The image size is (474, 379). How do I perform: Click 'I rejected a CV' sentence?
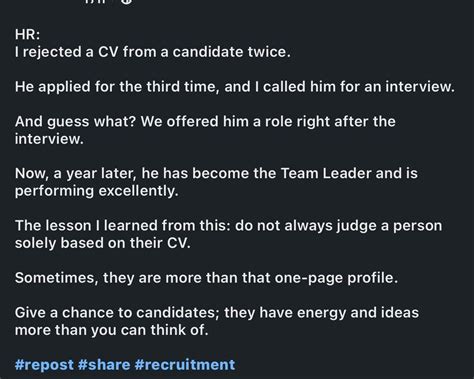tap(153, 52)
